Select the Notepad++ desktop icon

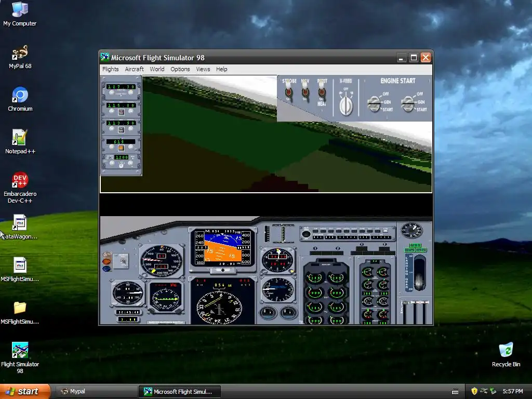pyautogui.click(x=20, y=142)
